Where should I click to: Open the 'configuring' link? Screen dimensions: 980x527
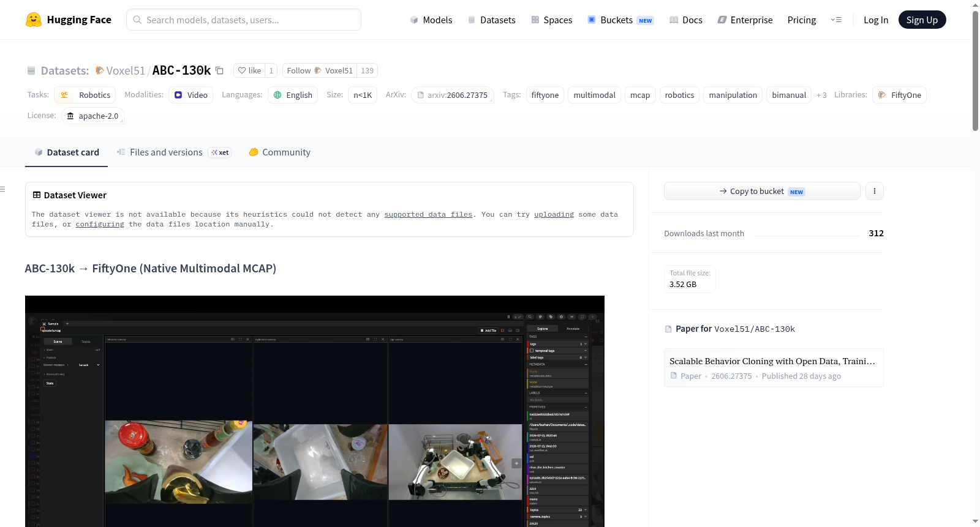[100, 224]
